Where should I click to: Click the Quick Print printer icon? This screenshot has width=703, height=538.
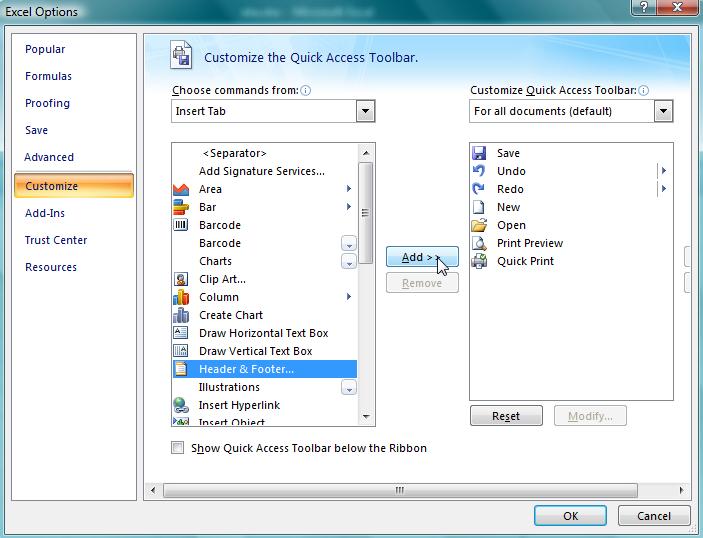(x=479, y=261)
